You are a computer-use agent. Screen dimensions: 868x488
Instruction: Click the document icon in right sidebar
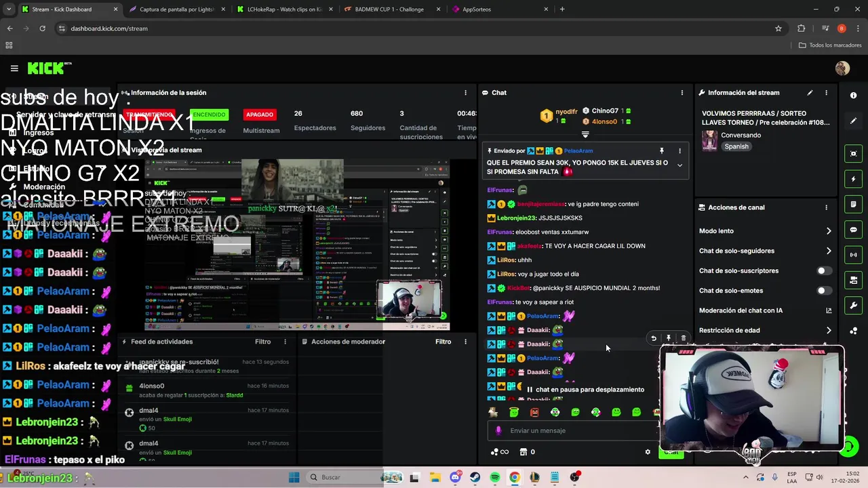pos(854,204)
